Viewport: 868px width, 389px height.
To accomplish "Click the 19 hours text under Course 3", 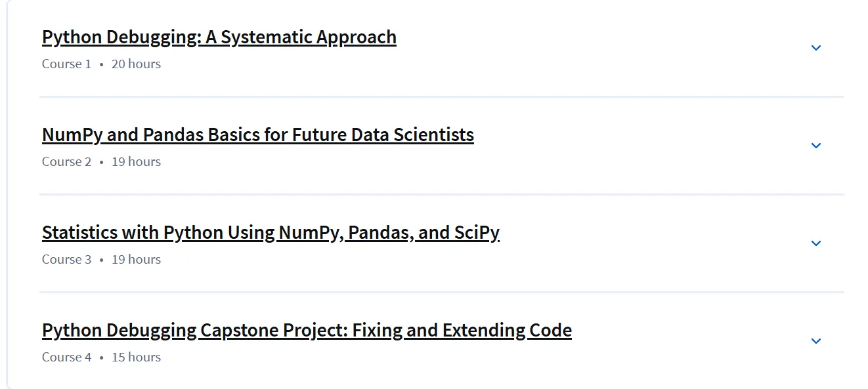I will coord(136,260).
